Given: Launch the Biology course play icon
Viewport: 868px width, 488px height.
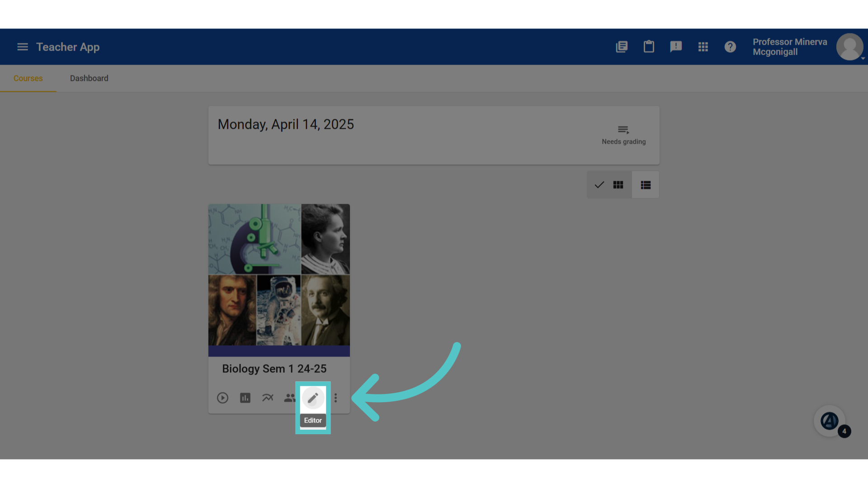Looking at the screenshot, I should (x=222, y=398).
